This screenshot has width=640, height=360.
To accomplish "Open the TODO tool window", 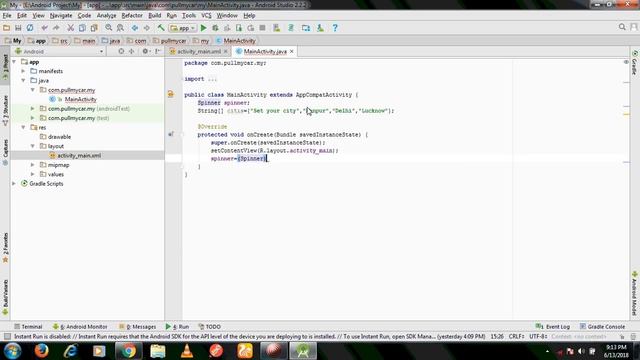I will 210,327.
